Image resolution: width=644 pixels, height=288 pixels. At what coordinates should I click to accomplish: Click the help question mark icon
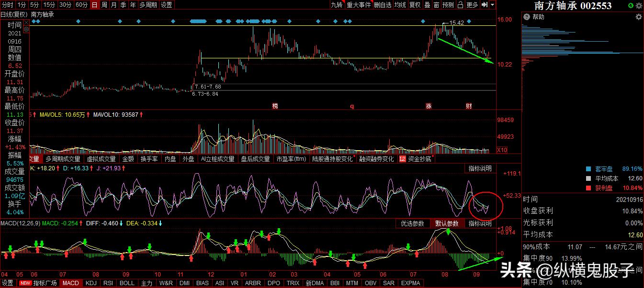coord(526,17)
